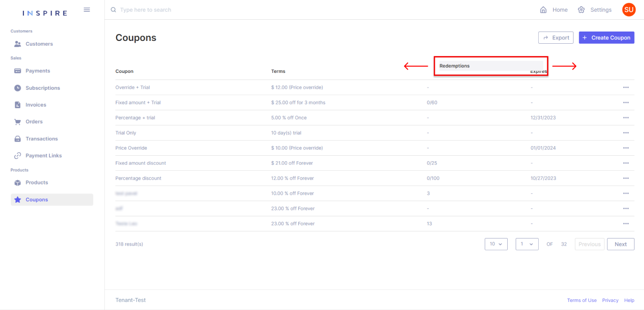644x310 pixels.
Task: Open actions menu for 10.00 % off Forever row
Action: pyautogui.click(x=626, y=193)
